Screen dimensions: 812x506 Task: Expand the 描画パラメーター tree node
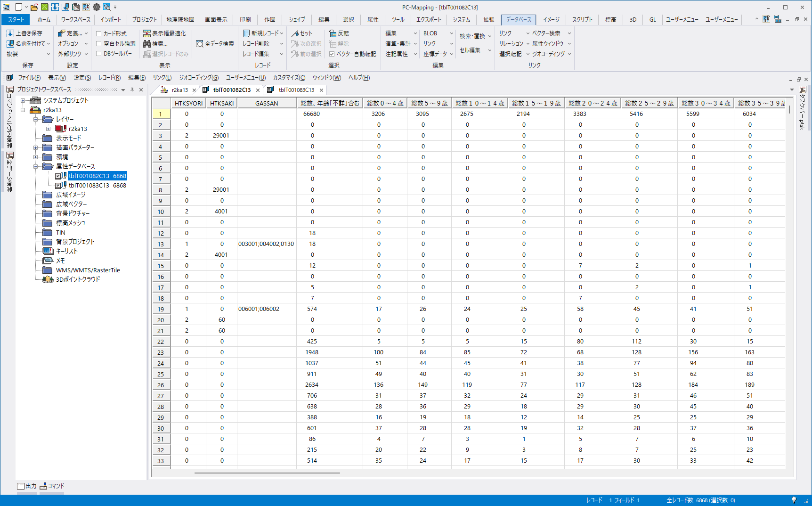[35, 147]
